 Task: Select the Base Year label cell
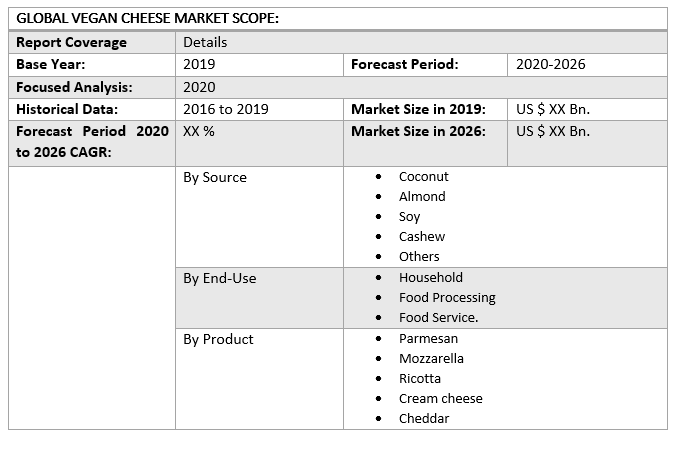coord(51,64)
